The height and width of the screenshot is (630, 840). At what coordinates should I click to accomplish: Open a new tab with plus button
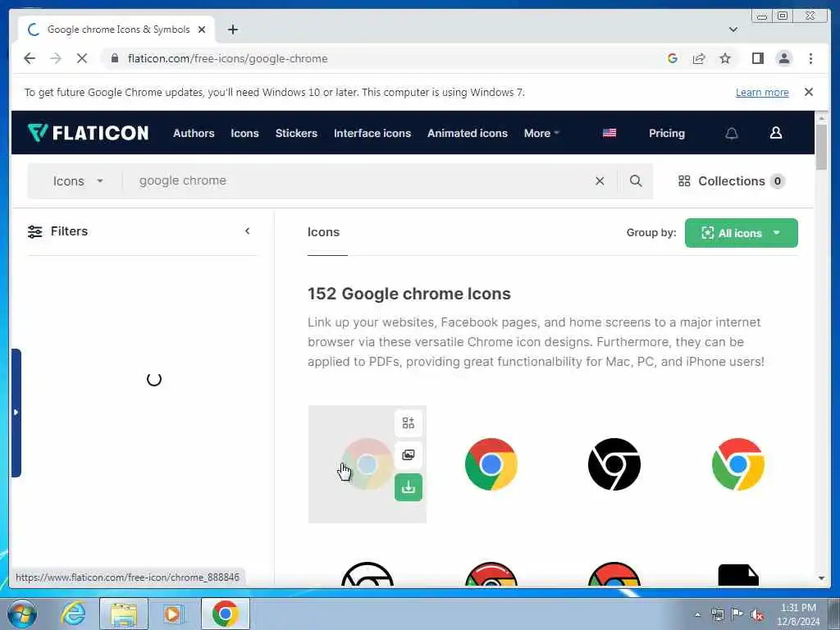tap(232, 30)
